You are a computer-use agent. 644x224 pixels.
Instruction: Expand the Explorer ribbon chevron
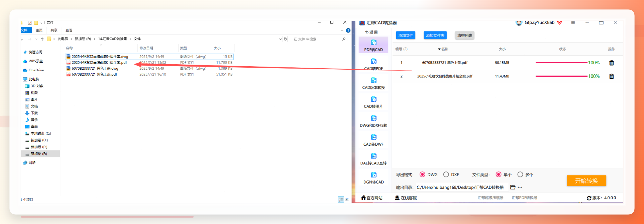(342, 30)
